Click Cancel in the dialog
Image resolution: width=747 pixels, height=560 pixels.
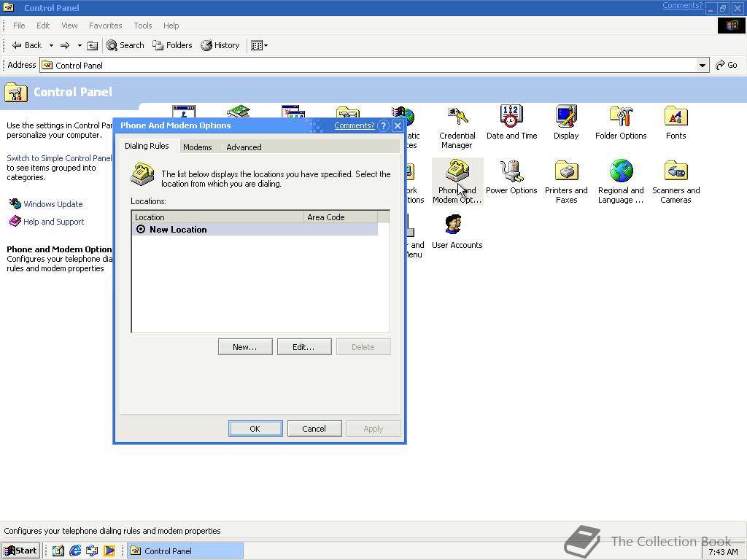click(x=314, y=429)
